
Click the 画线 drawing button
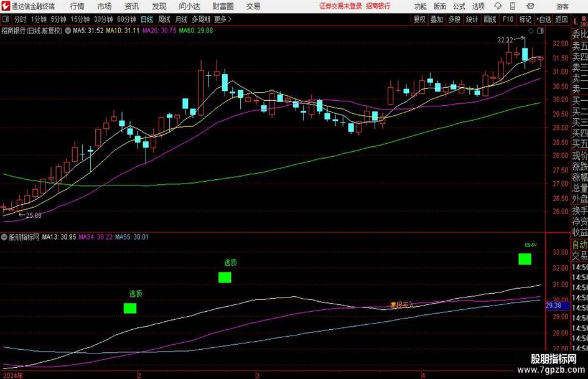pyautogui.click(x=490, y=19)
